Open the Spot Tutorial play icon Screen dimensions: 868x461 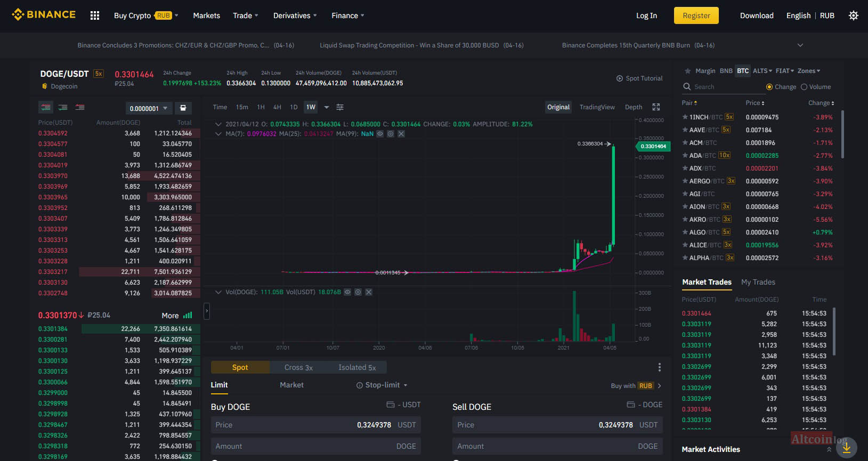pyautogui.click(x=620, y=78)
